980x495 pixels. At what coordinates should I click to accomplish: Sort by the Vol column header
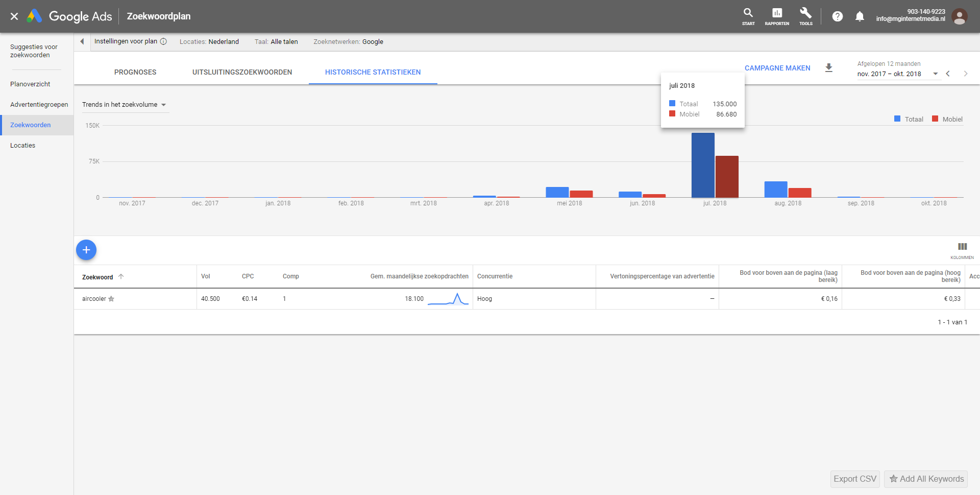(x=206, y=276)
